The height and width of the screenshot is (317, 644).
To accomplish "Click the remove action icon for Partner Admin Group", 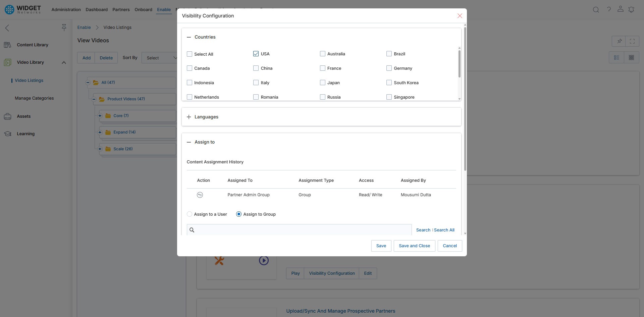I will [200, 195].
